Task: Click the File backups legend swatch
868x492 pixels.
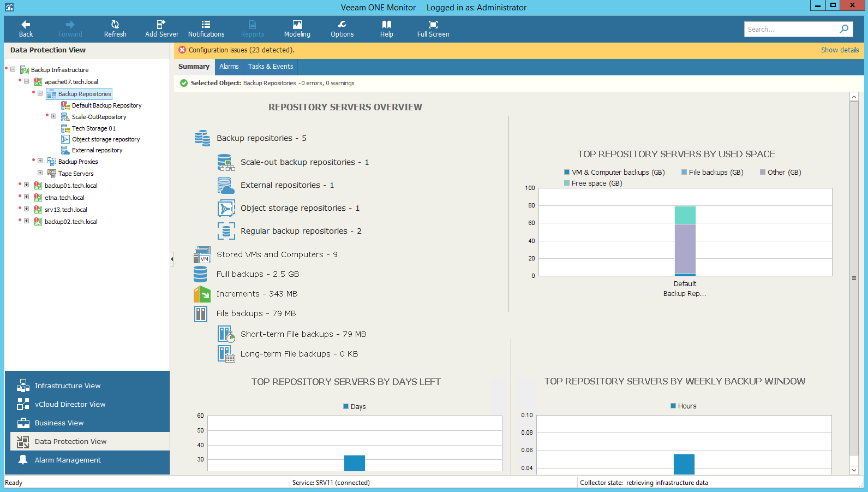Action: click(x=684, y=172)
